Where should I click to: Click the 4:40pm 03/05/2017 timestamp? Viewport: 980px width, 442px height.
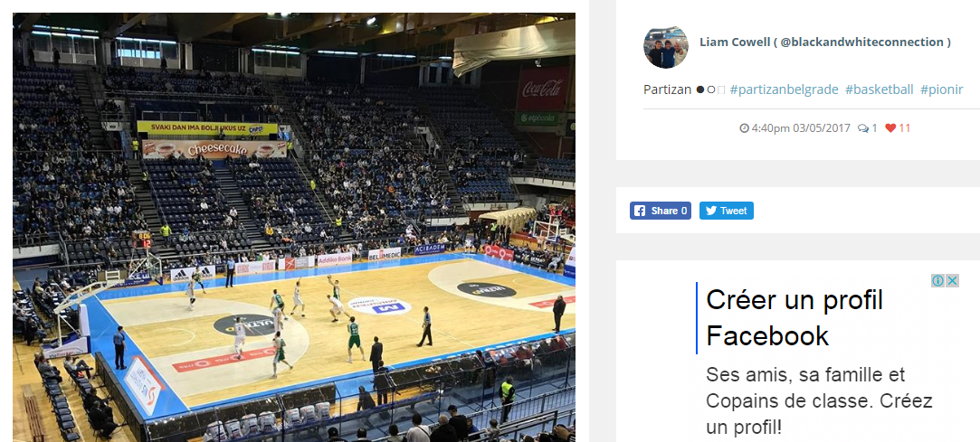(801, 128)
